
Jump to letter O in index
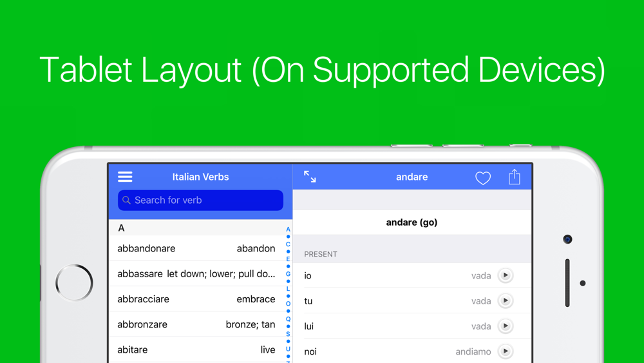[288, 304]
